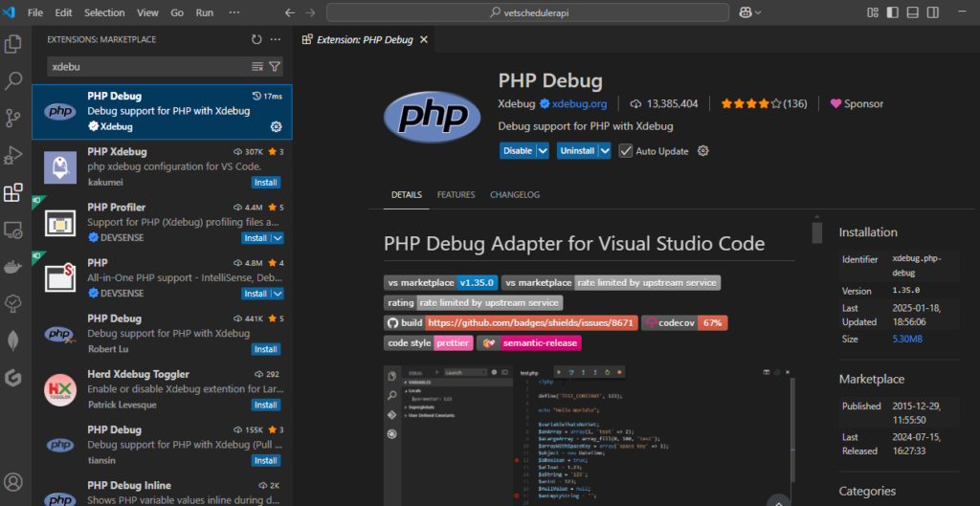Click the code style prettier badge

coord(428,343)
